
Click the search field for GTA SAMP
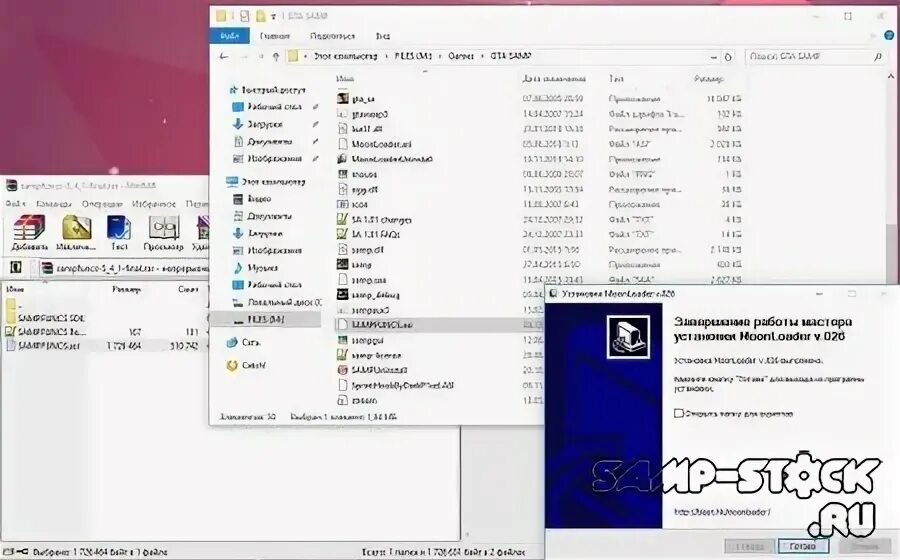pyautogui.click(x=815, y=56)
